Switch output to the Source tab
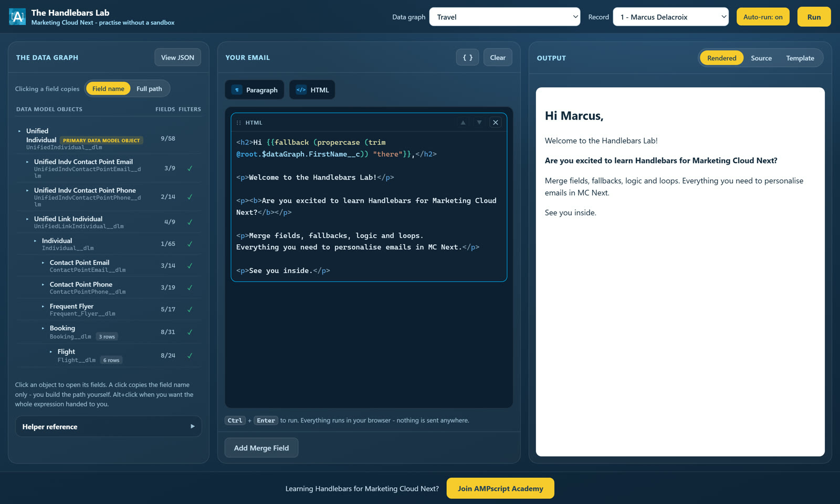 (x=761, y=58)
